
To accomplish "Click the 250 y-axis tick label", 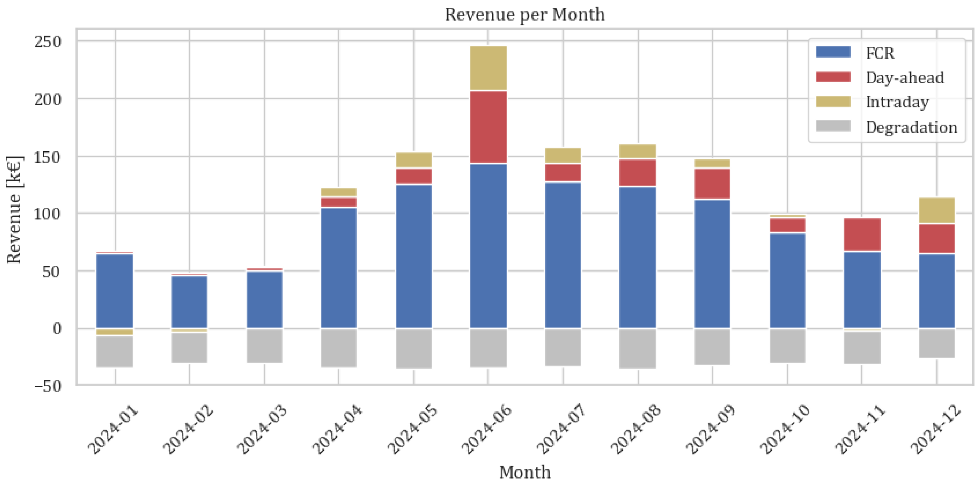I will [x=48, y=42].
